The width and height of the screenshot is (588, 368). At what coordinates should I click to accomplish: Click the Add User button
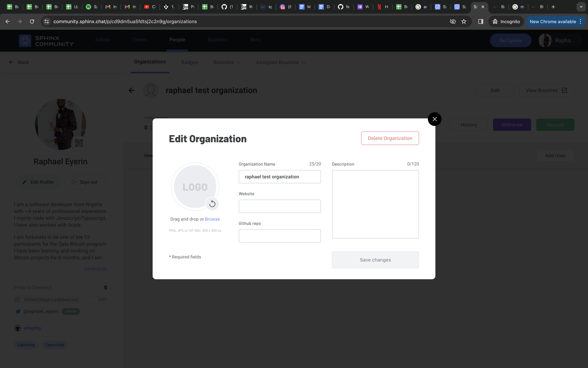[555, 156]
